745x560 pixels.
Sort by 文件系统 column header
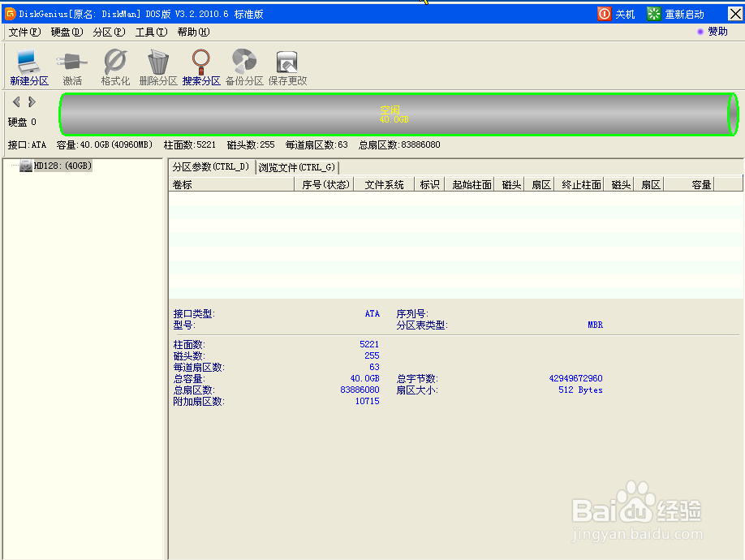coord(385,185)
